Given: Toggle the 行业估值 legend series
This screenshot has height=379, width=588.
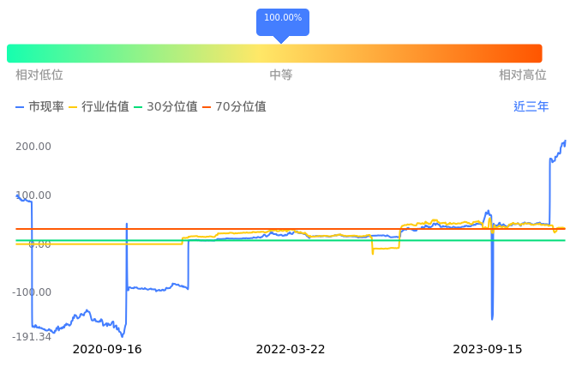Looking at the screenshot, I should coord(99,107).
